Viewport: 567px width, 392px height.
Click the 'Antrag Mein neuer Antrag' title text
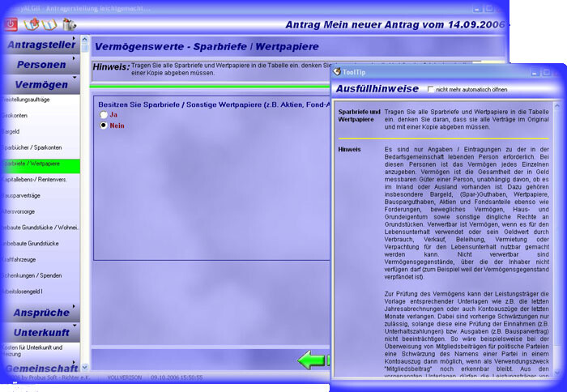395,24
